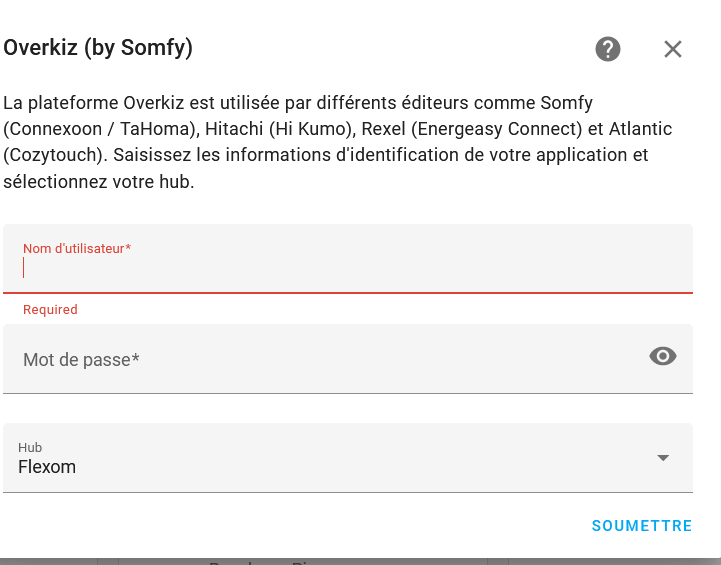Click the small "Hub" field label
Image resolution: width=721 pixels, height=565 pixels.
pyautogui.click(x=30, y=448)
